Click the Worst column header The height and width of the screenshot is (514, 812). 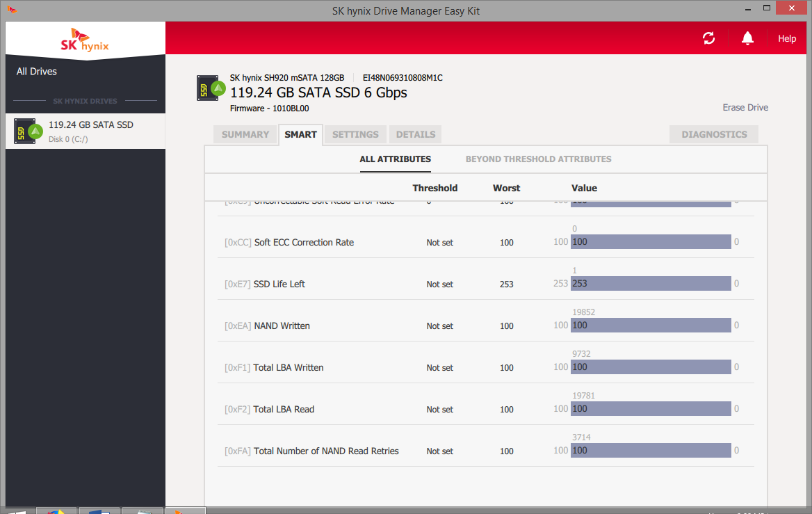507,188
